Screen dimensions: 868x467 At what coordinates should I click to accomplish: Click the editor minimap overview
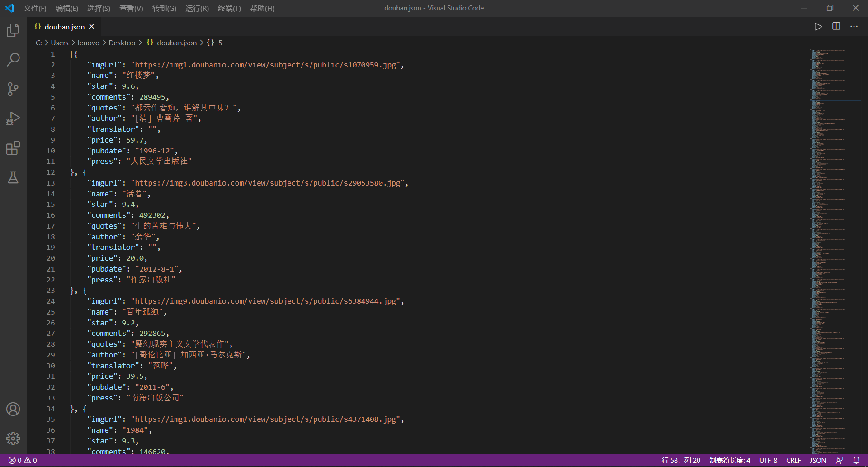click(x=835, y=251)
